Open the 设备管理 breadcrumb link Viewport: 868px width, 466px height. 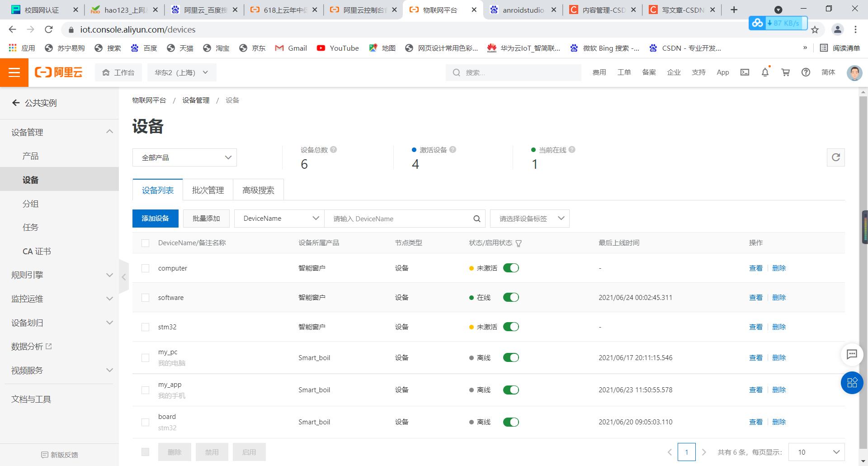pos(196,100)
